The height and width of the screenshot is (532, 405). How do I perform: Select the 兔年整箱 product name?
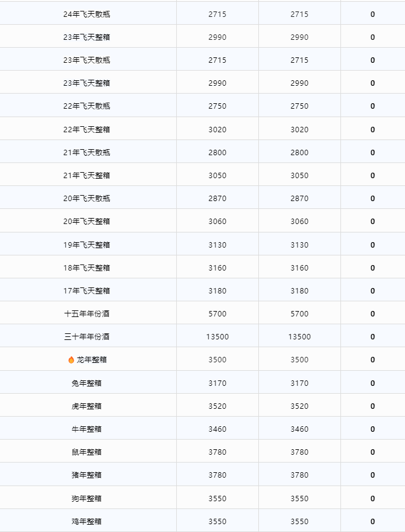click(86, 383)
